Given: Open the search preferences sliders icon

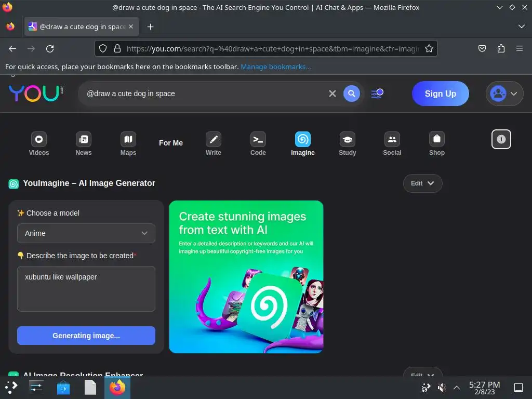Looking at the screenshot, I should click(x=377, y=94).
